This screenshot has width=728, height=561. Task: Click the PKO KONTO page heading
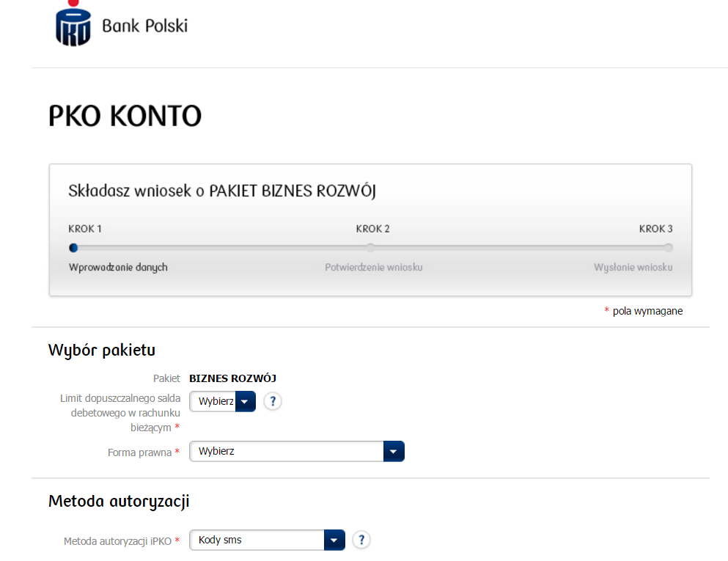(x=125, y=116)
